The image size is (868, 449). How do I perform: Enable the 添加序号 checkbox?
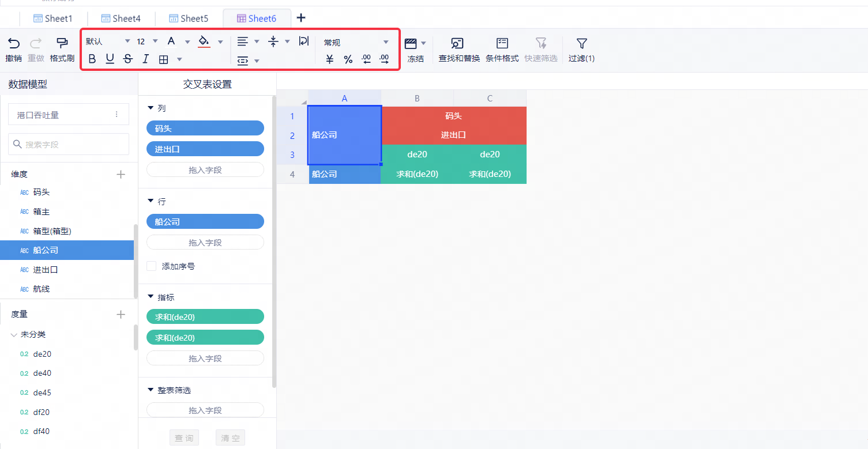click(x=152, y=266)
